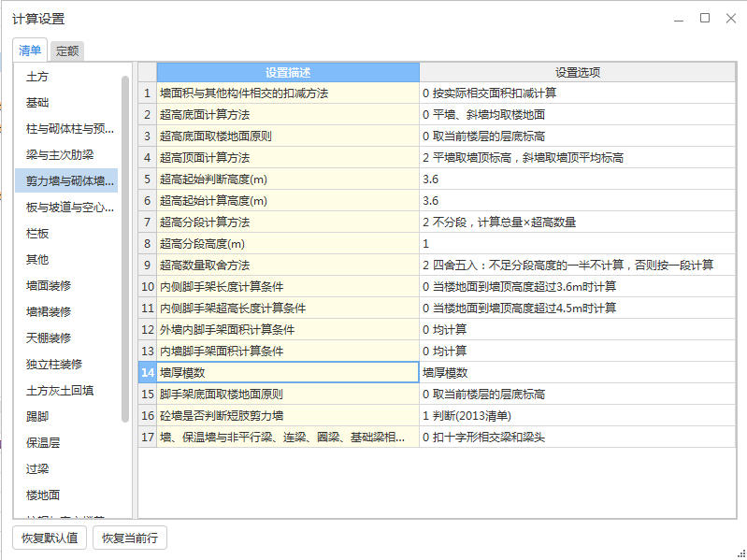
Task: Select 柱与砌体柱与预... category
Action: [x=66, y=129]
